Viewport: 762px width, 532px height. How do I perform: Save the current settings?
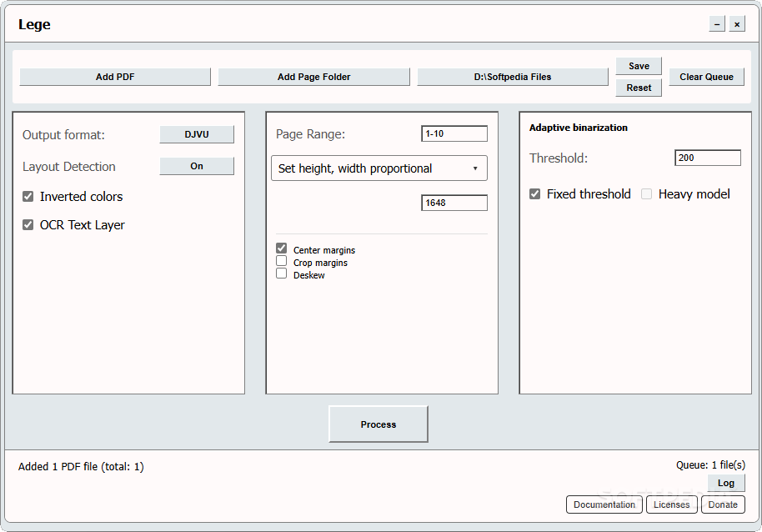pos(639,66)
